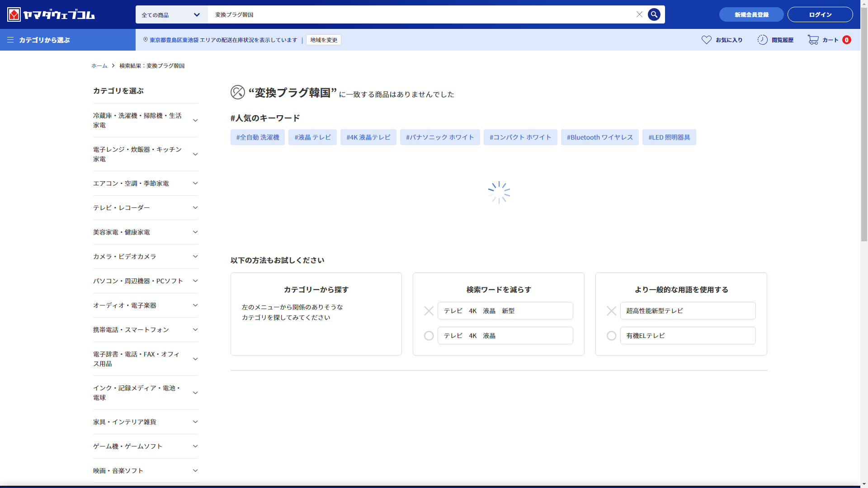Click the Yamada Webcom logo
The height and width of the screenshot is (488, 868).
tap(51, 14)
